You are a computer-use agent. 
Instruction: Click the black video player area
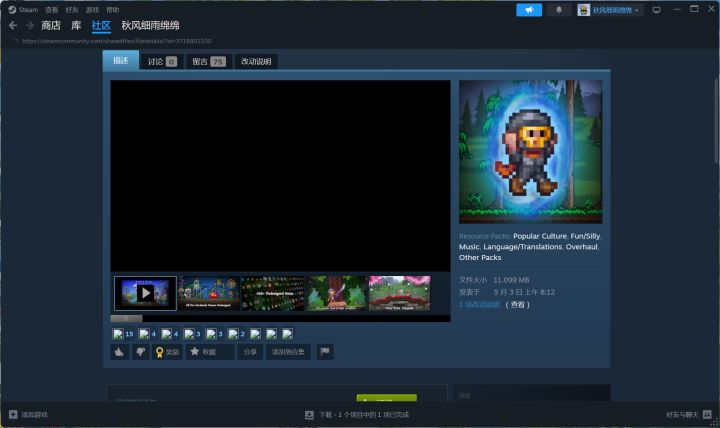(x=280, y=175)
